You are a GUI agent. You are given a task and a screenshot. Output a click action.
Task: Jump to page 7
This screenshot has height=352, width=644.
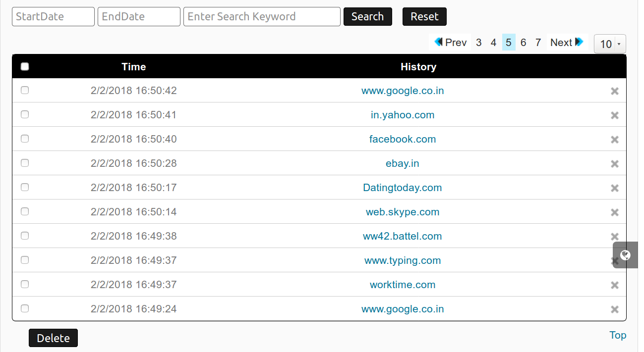(538, 43)
